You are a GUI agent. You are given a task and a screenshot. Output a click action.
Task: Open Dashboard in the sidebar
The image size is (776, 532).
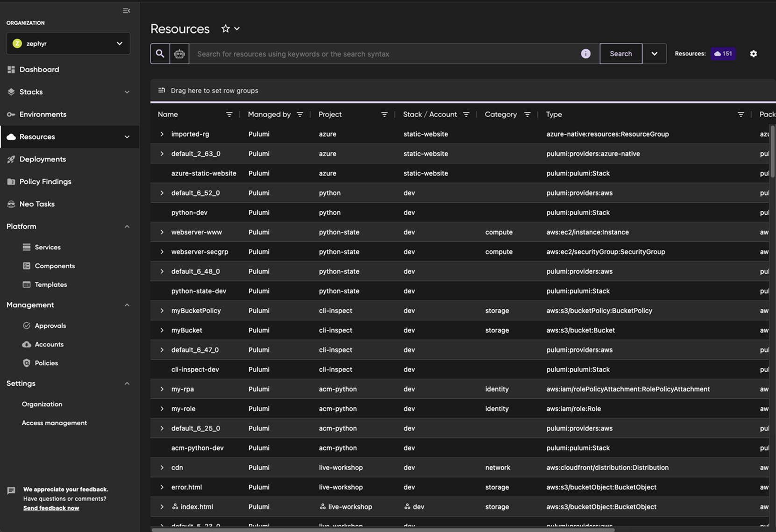[x=39, y=70]
